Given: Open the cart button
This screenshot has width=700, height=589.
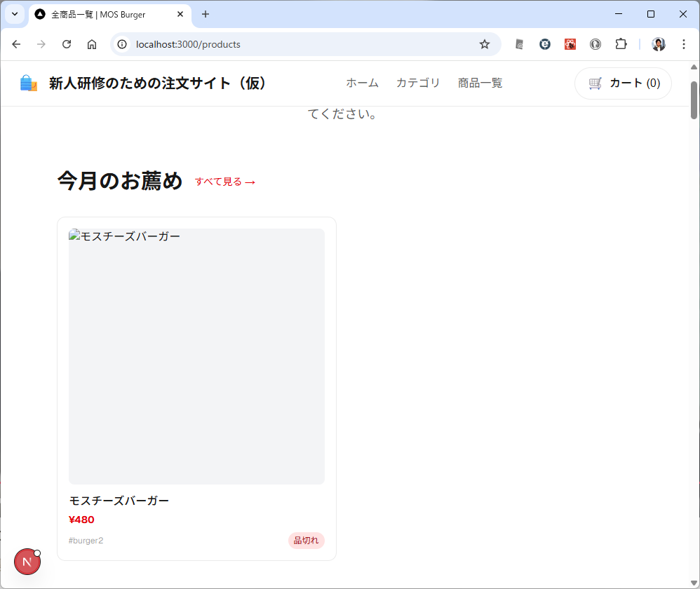Looking at the screenshot, I should pos(623,83).
